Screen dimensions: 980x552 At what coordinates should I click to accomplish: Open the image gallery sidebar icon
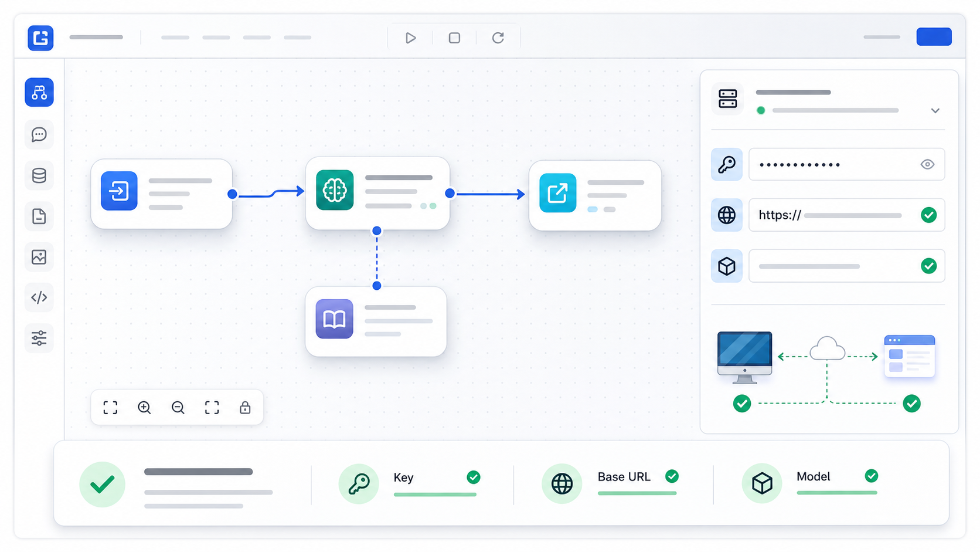coord(39,257)
